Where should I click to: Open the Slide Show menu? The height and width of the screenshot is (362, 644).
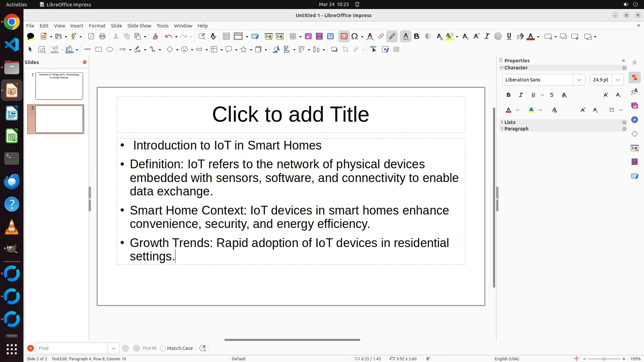point(139,26)
